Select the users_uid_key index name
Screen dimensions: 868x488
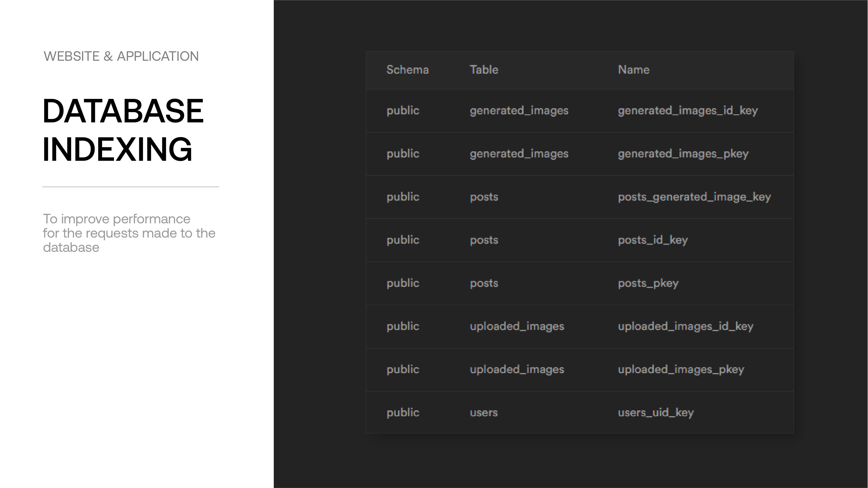coord(655,413)
